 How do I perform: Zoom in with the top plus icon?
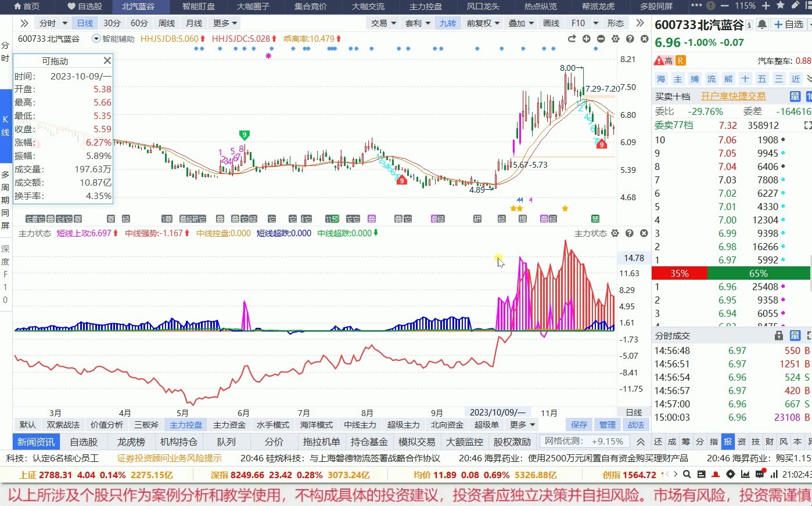click(x=766, y=6)
